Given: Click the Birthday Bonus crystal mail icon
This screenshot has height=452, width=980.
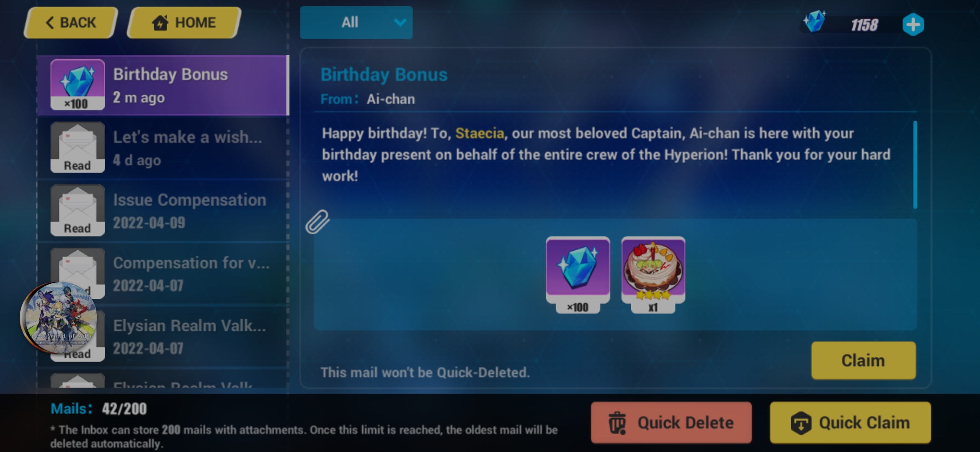Looking at the screenshot, I should click(77, 85).
